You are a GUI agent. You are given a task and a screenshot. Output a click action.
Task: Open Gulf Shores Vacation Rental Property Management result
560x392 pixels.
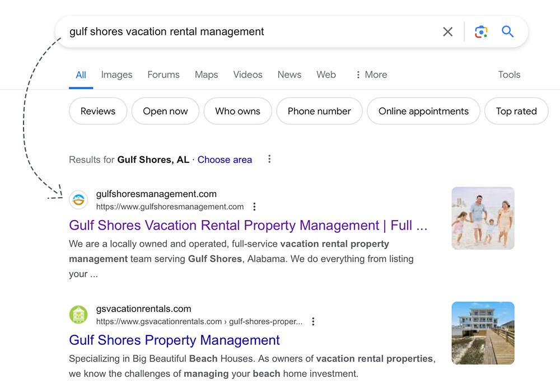click(x=248, y=225)
